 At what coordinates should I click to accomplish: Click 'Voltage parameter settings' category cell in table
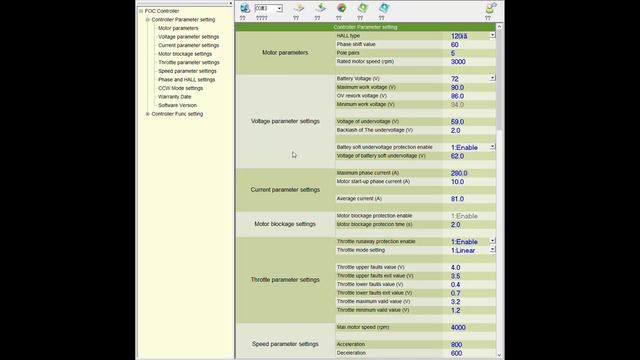click(285, 121)
